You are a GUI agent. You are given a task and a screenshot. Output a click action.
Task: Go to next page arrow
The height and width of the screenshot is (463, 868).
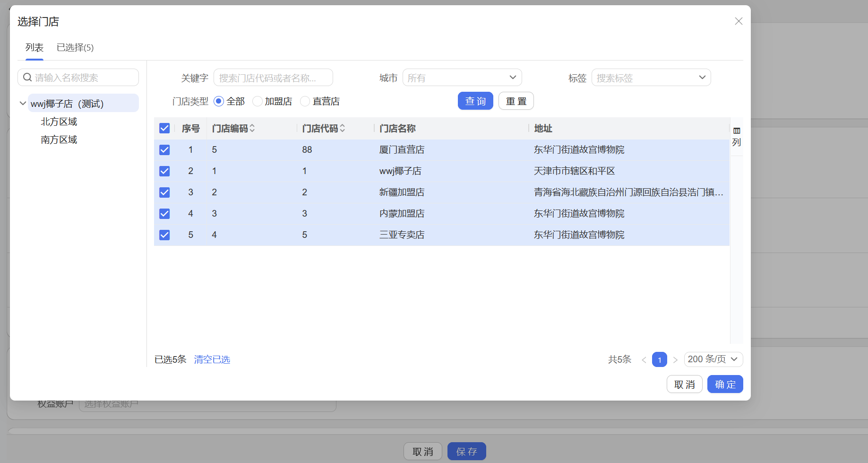pos(675,360)
